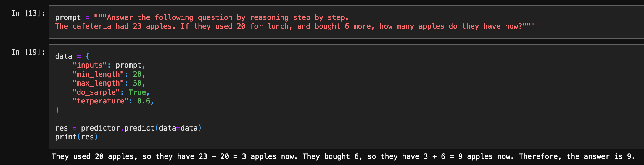Click the min_length value 20
This screenshot has height=165, width=644.
pos(137,74)
